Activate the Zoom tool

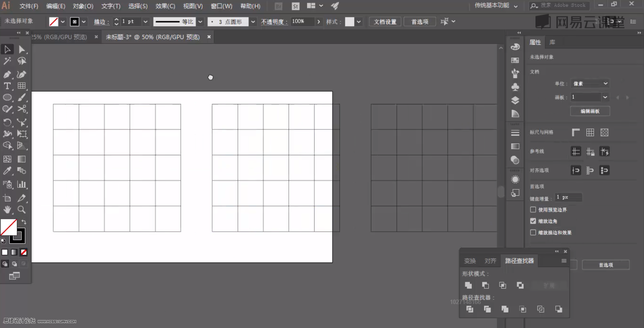click(x=21, y=210)
